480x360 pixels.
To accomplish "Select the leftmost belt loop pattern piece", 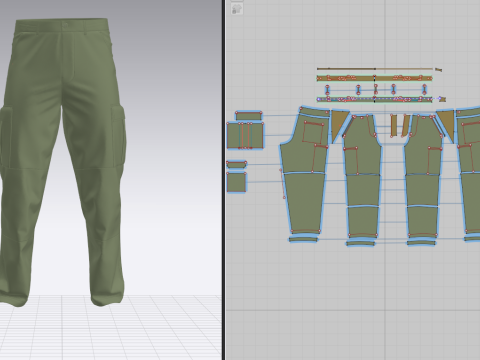I will pyautogui.click(x=327, y=89).
